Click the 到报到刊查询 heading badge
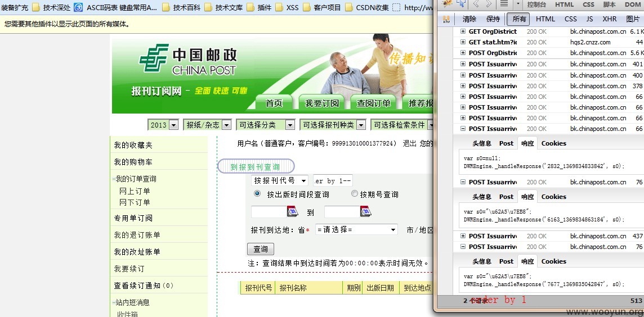 tap(256, 166)
